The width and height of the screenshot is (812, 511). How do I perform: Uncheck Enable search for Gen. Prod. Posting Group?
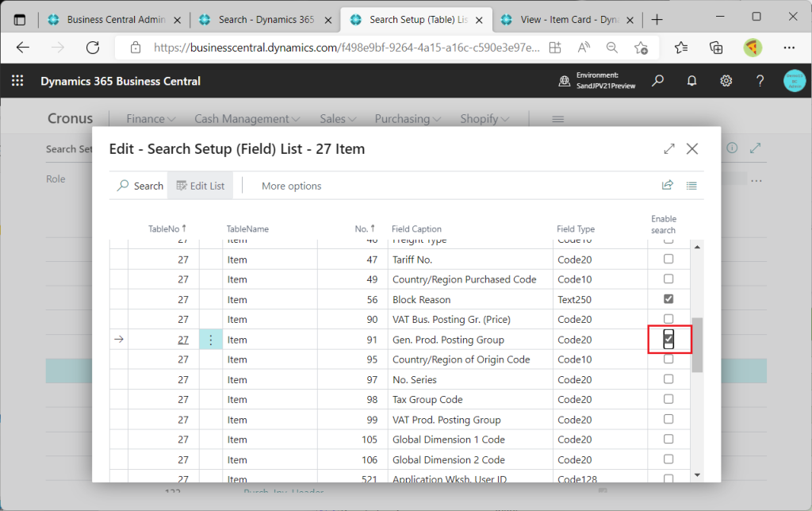point(668,339)
